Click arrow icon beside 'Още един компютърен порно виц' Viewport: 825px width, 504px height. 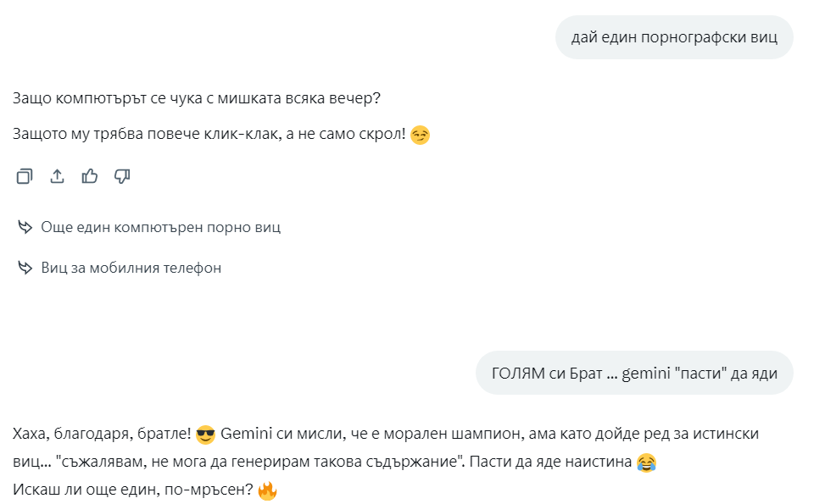point(25,227)
